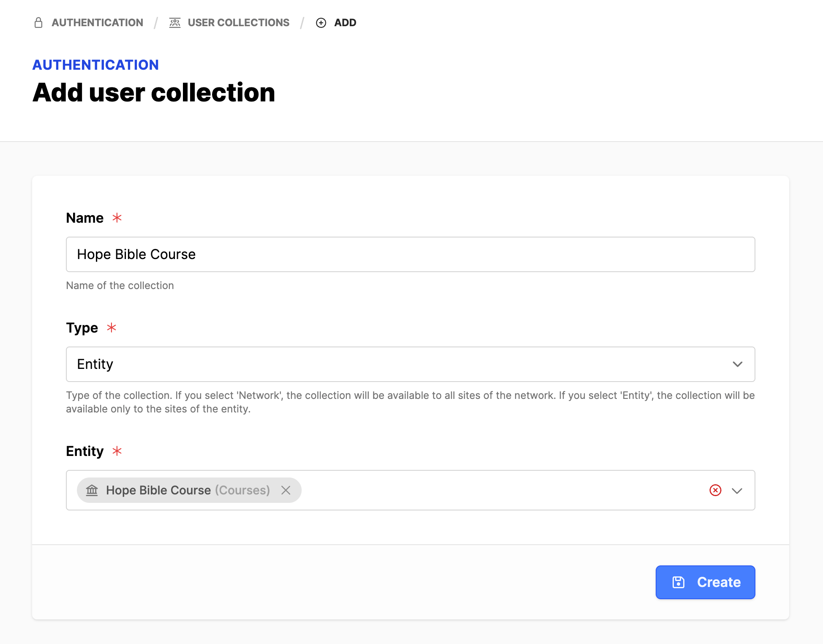Expand the Entity dropdown chevron
This screenshot has height=644, width=823.
coord(737,491)
